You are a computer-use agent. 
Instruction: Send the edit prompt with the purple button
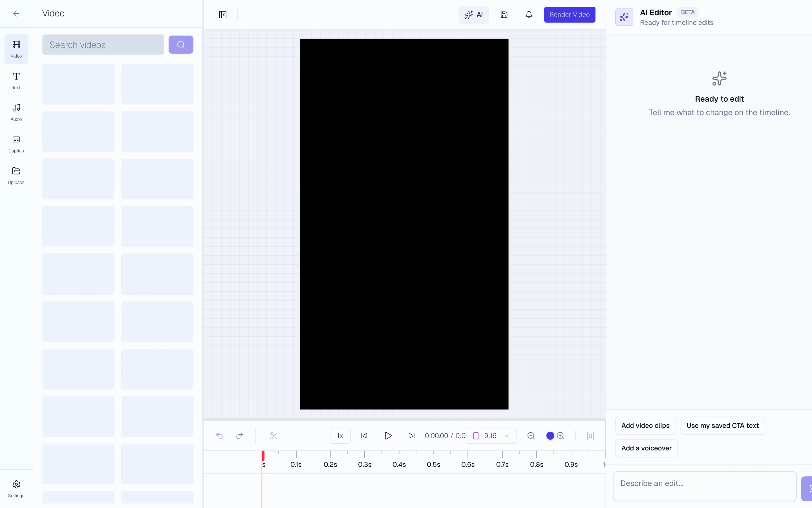point(807,489)
